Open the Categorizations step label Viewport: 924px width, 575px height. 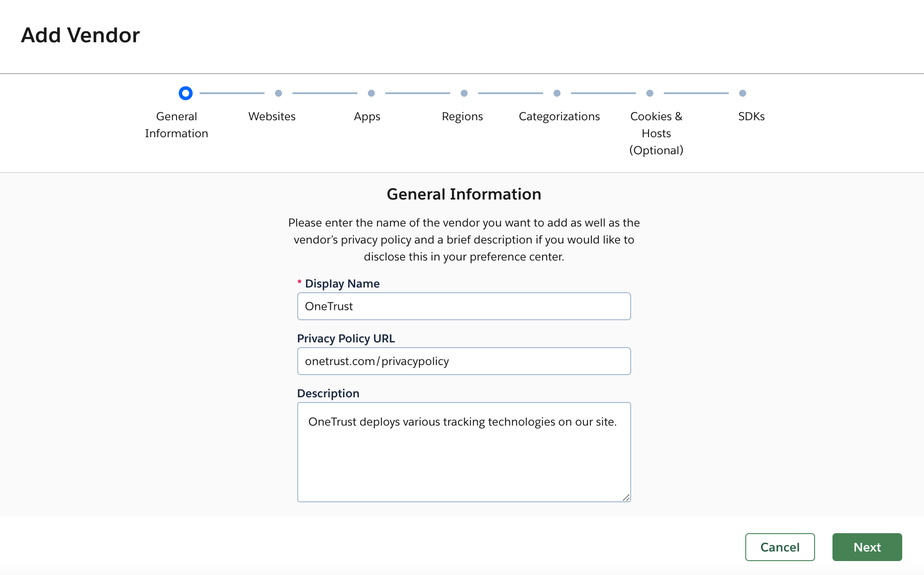tap(559, 117)
